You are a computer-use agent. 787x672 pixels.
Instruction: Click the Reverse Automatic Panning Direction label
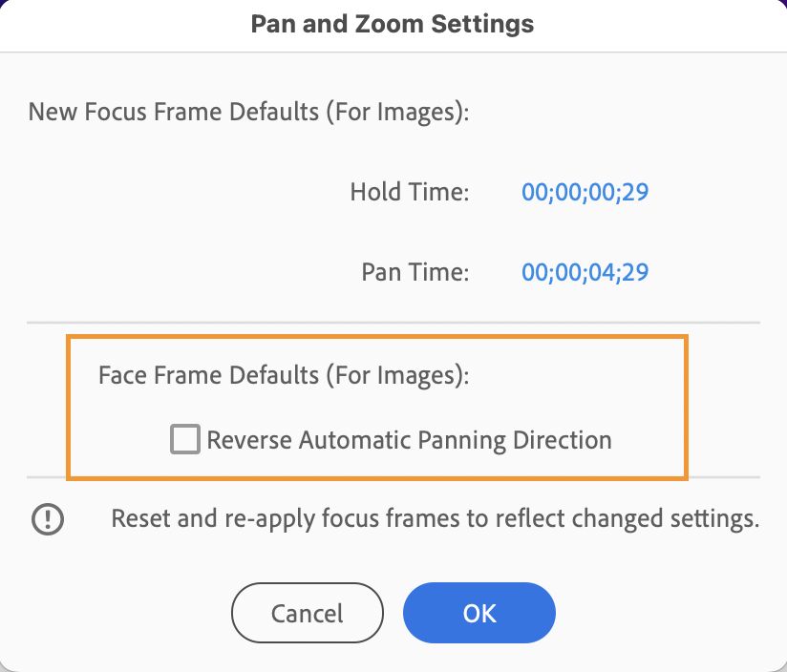[409, 440]
